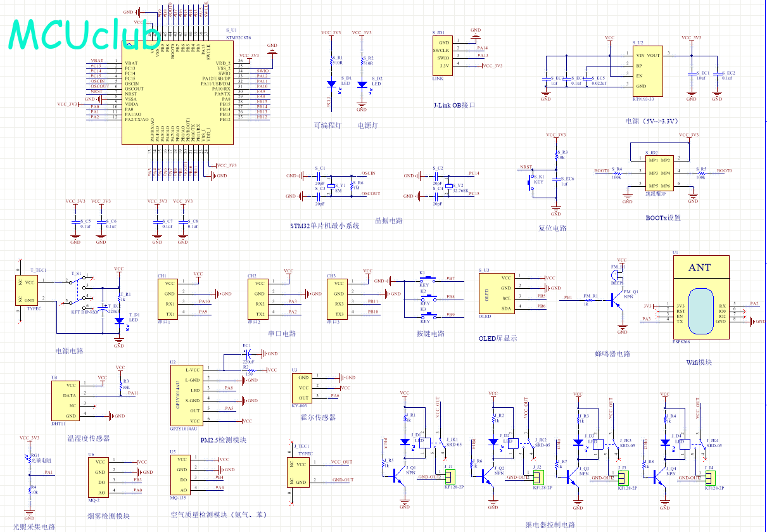Screen dimensions: 767x532
Task: Click the '按键电路' title text
Action: pyautogui.click(x=431, y=334)
